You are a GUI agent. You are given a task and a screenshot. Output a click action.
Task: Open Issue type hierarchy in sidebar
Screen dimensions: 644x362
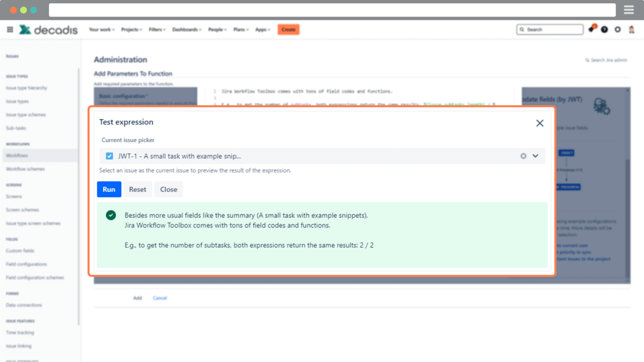(26, 88)
